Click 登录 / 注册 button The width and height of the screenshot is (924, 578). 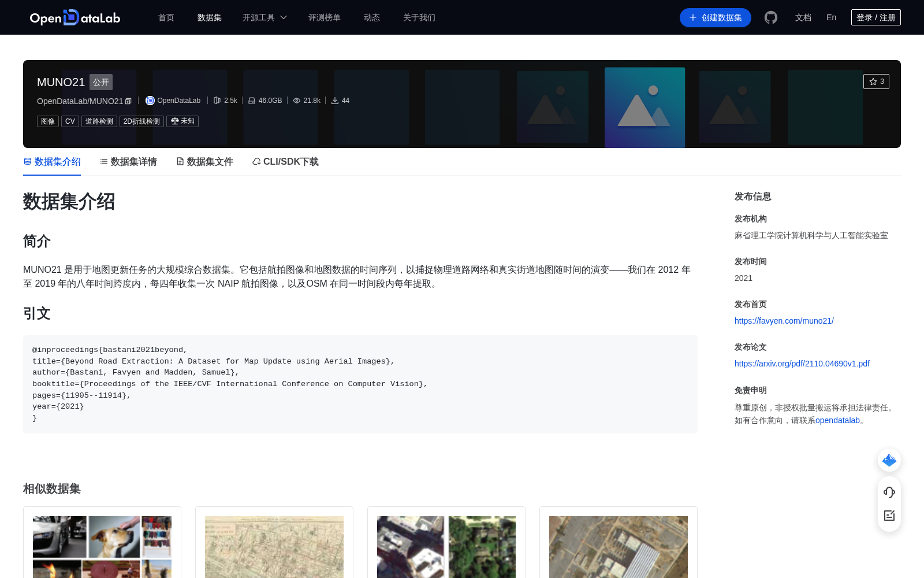tap(876, 17)
